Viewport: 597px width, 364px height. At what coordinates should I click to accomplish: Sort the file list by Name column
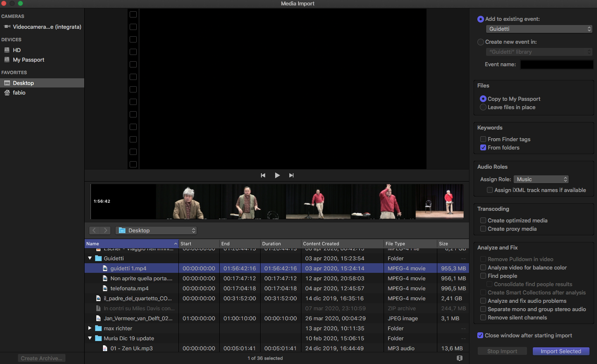pyautogui.click(x=132, y=244)
